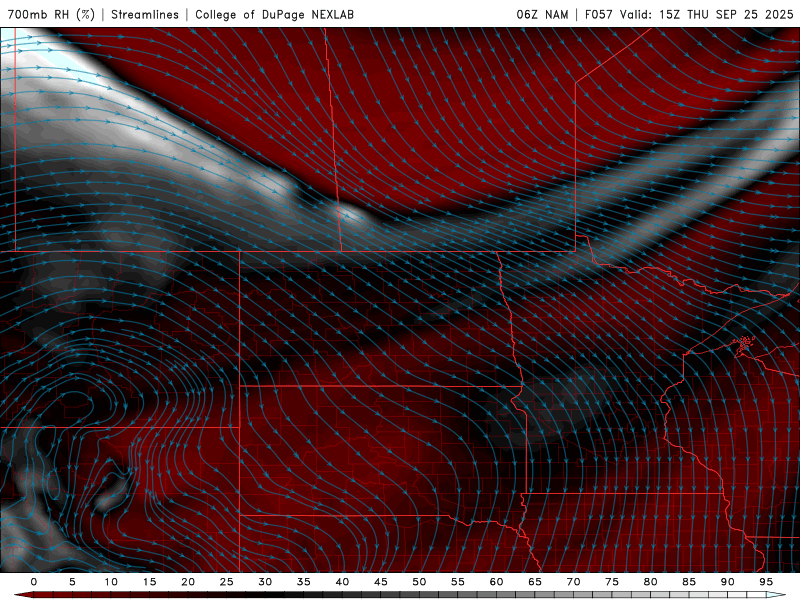This screenshot has height=600, width=800.
Task: Click the color bar value 80
Action: [650, 582]
